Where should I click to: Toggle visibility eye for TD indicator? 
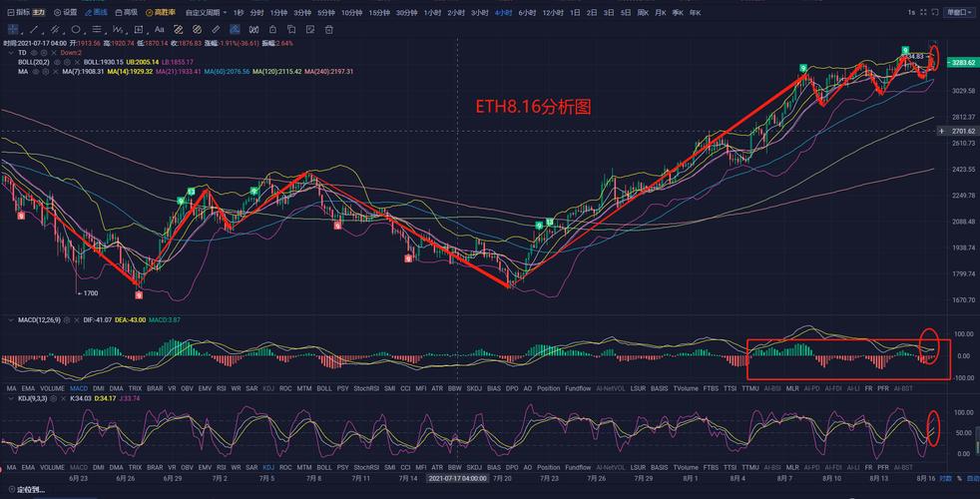[32, 52]
